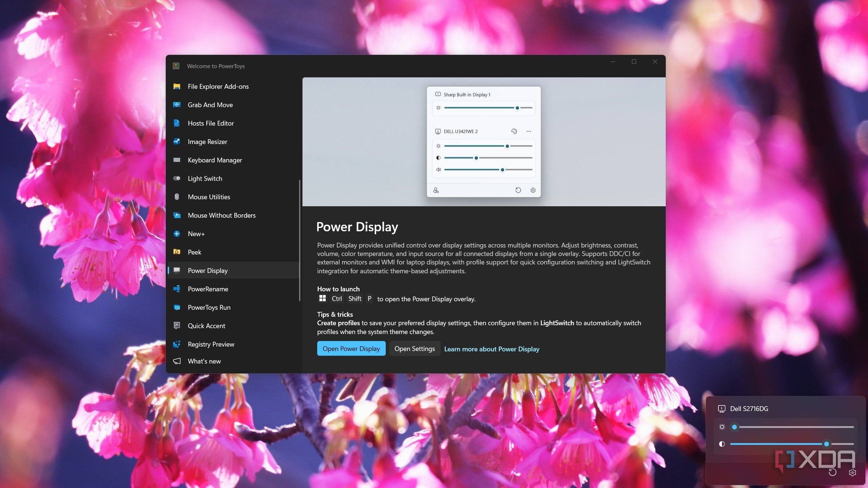Screen dimensions: 868x488
Task: Click brightness slider in Dell S2716DG overlay
Action: click(x=792, y=427)
